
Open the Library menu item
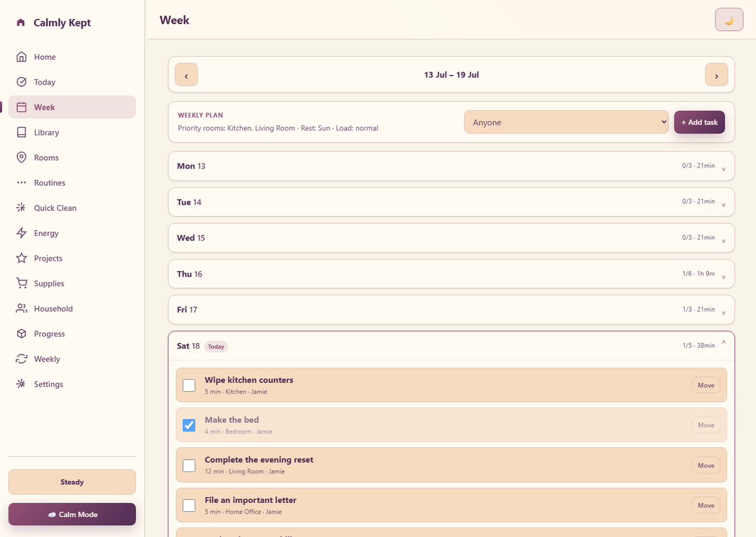pos(72,132)
